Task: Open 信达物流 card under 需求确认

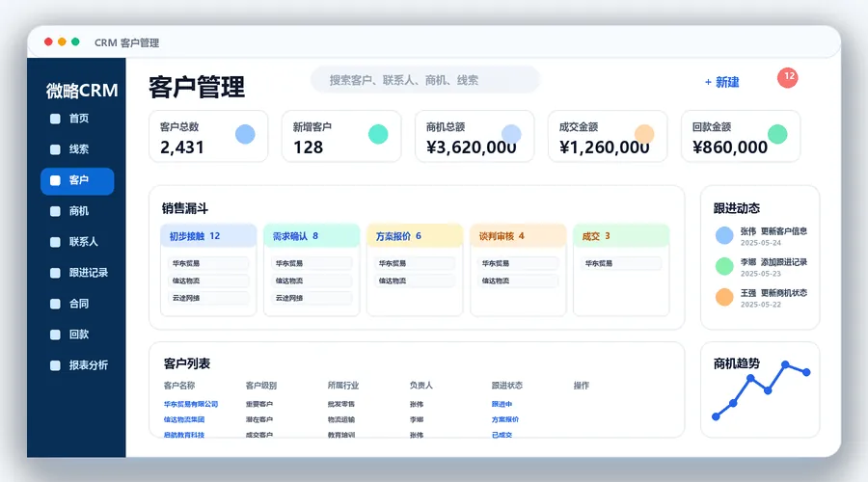Action: [312, 281]
